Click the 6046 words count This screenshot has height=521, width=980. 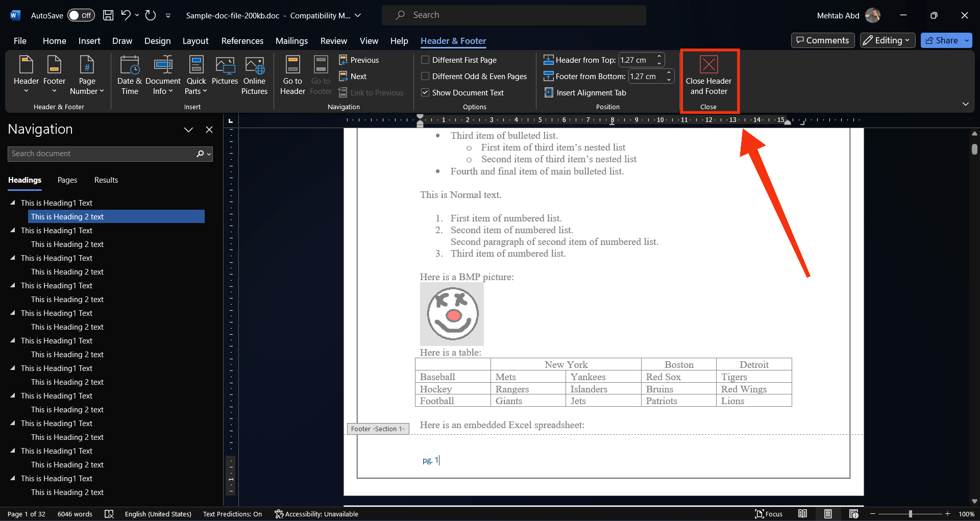pos(75,514)
